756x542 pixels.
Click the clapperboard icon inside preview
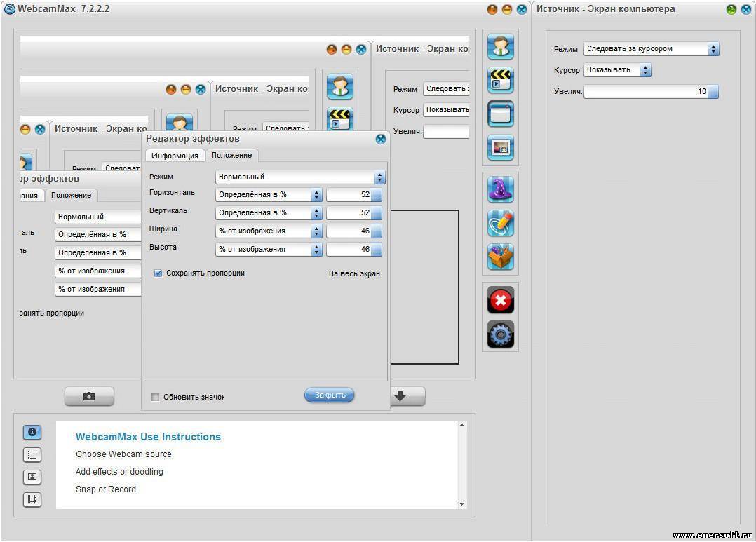pos(340,119)
